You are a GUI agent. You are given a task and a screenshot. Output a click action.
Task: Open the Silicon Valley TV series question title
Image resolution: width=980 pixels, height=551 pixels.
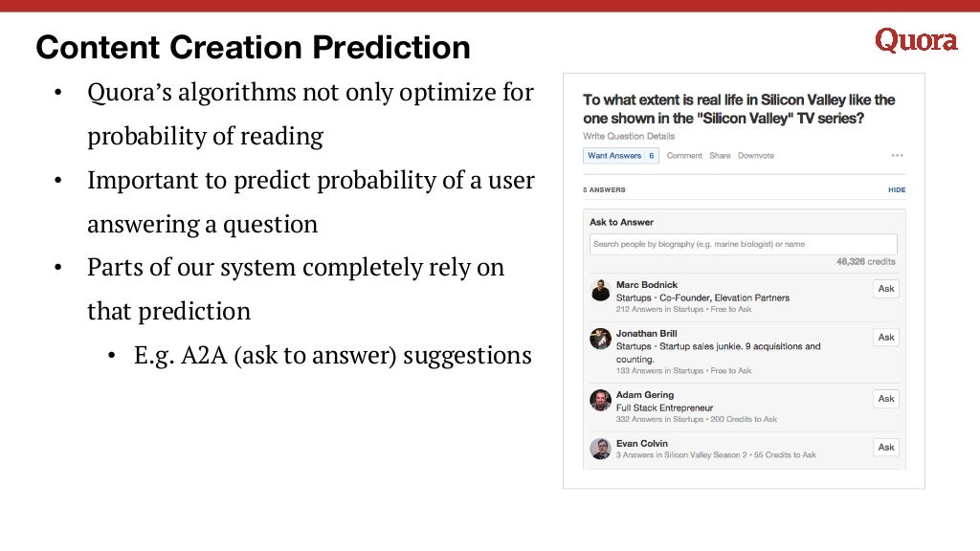739,109
